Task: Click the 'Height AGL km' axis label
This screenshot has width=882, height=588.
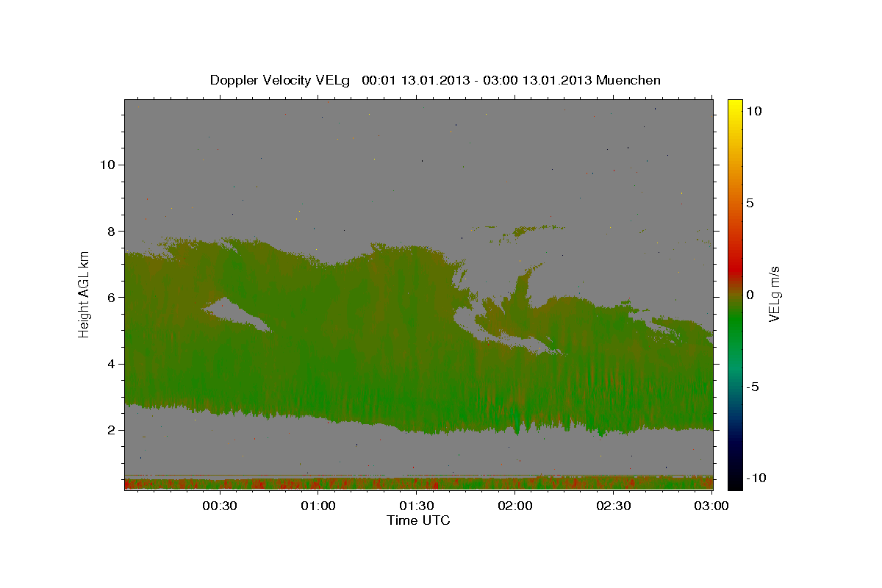Action: [85, 294]
